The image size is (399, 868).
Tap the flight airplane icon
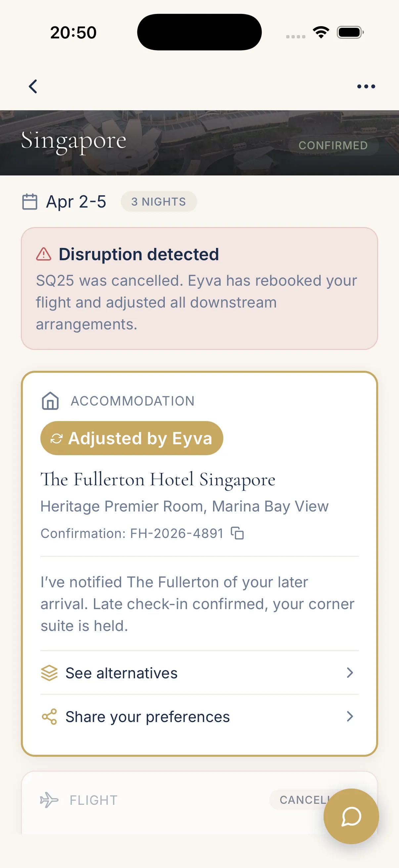pyautogui.click(x=49, y=799)
